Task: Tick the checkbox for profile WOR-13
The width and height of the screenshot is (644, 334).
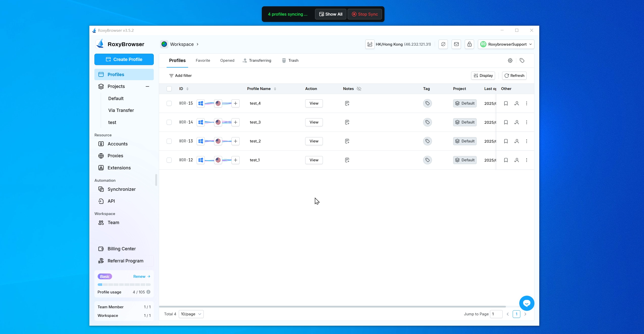Action: coord(169,141)
